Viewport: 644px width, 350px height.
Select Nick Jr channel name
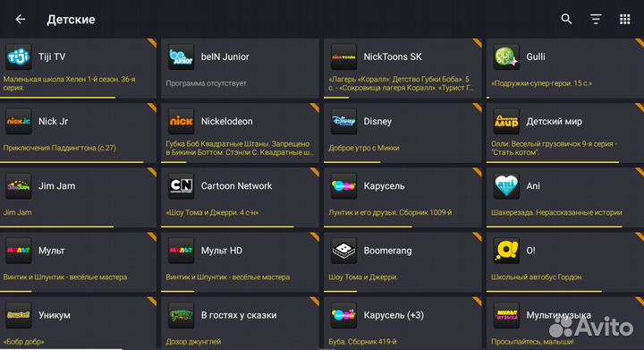[x=53, y=122]
